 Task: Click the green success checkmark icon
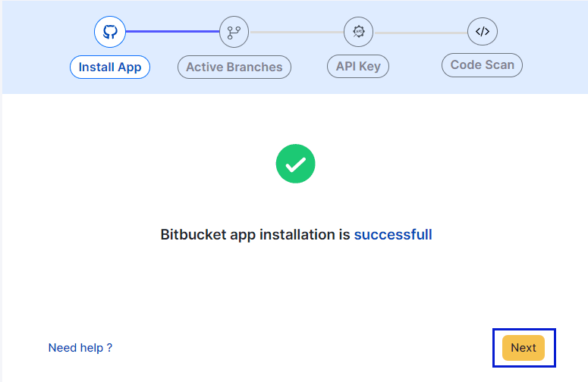pyautogui.click(x=295, y=164)
